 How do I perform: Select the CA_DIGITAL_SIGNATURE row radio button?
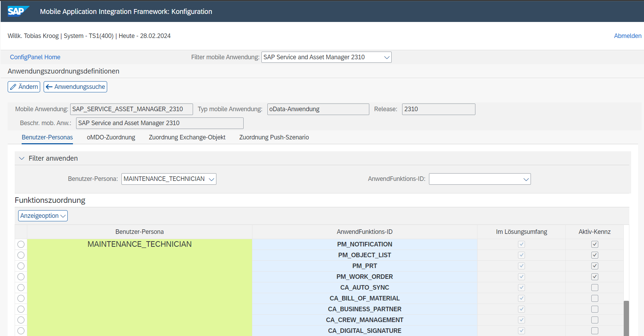(x=21, y=331)
